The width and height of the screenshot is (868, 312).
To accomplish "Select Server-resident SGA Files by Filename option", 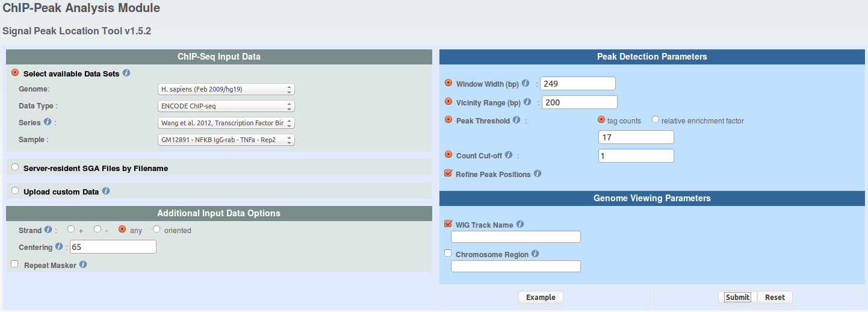I will [15, 167].
